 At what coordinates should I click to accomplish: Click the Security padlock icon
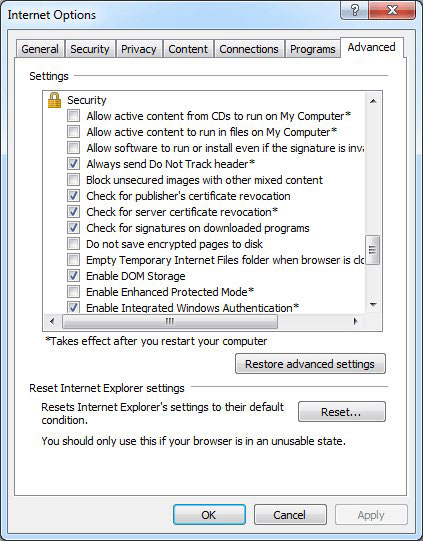click(55, 100)
